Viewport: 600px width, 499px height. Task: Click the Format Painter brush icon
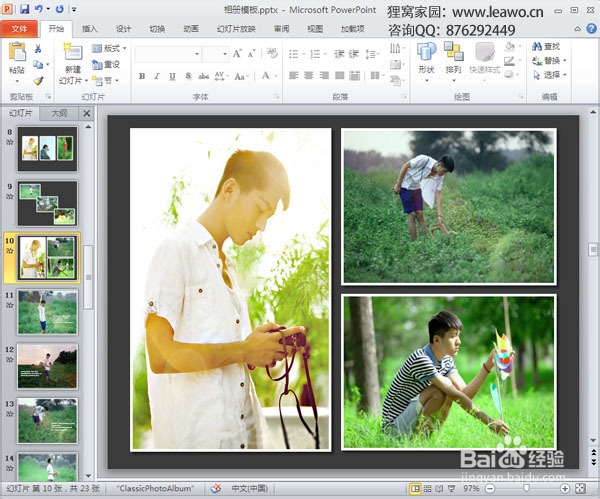tap(38, 80)
